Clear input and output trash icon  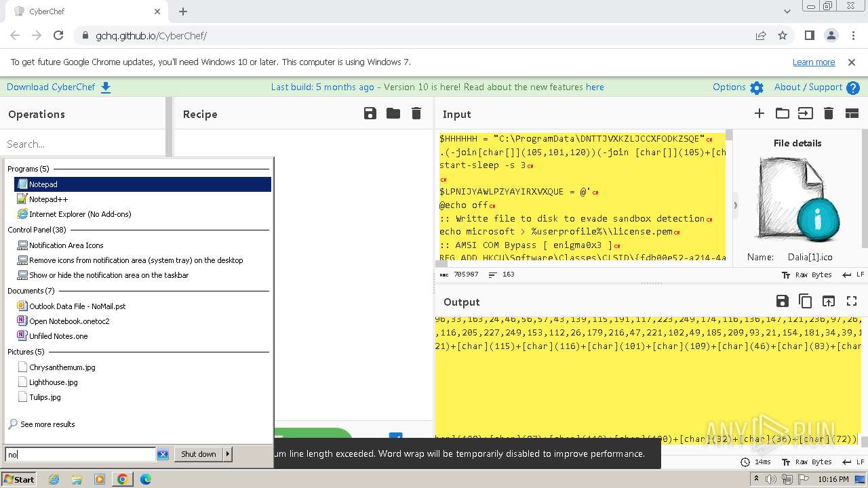(829, 113)
